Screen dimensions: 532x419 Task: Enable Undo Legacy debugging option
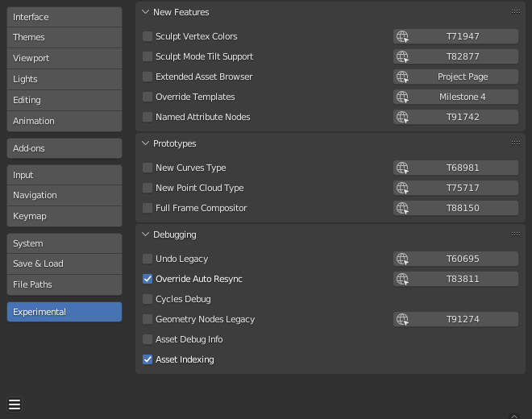tap(148, 259)
